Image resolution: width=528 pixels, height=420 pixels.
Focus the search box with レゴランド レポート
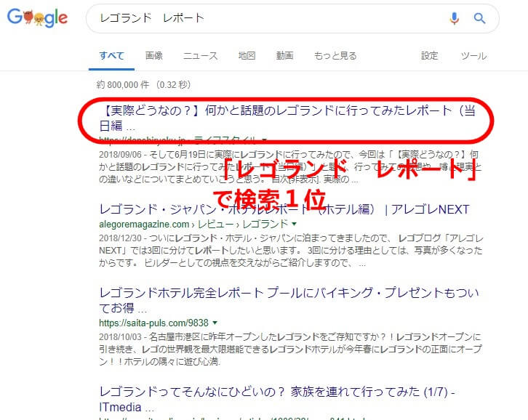point(292,18)
